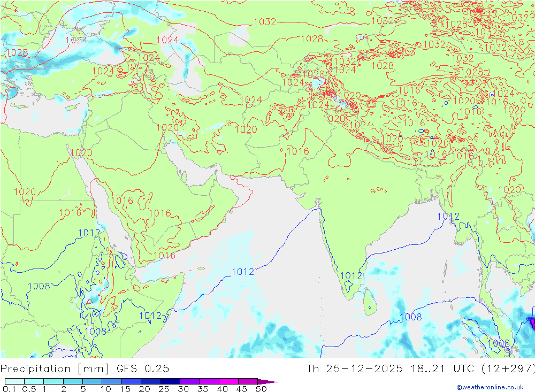Select the 5–10 mm light blue legend swatch
This screenshot has width=535, height=392.
pyautogui.click(x=93, y=381)
